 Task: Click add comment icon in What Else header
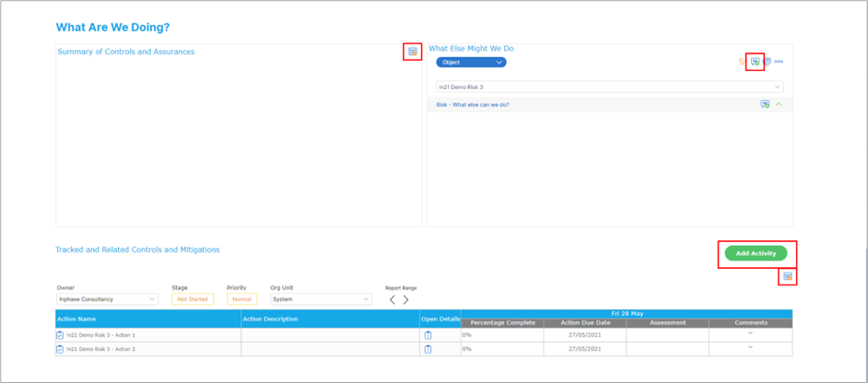[x=755, y=62]
